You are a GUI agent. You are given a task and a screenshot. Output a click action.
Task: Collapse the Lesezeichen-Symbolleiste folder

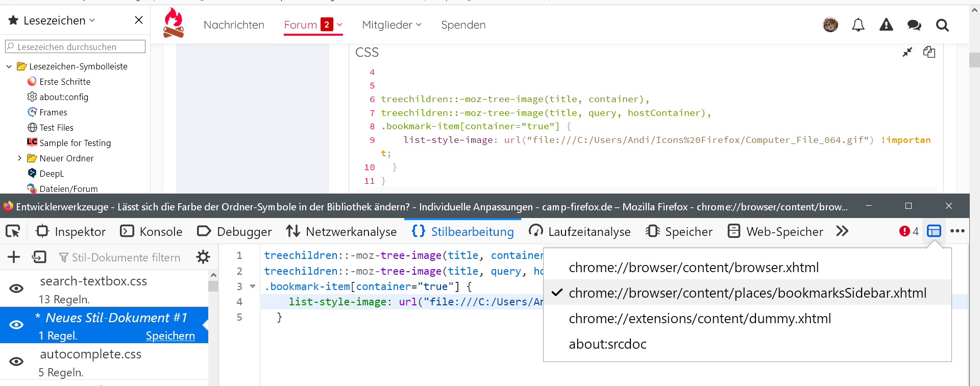[9, 66]
